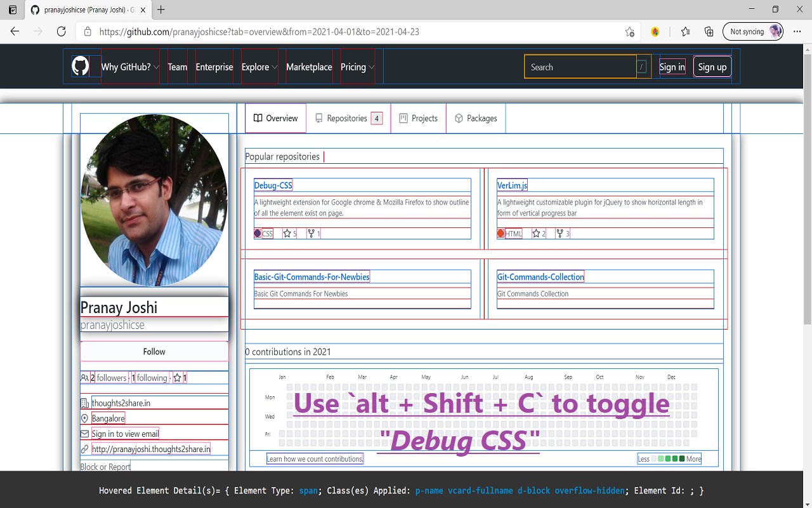Screen dimensions: 812x508
Task: Open a new browser tab
Action: click(161, 10)
